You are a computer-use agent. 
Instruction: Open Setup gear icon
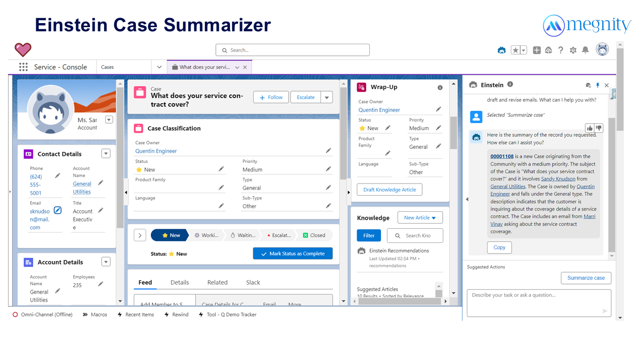pos(573,50)
